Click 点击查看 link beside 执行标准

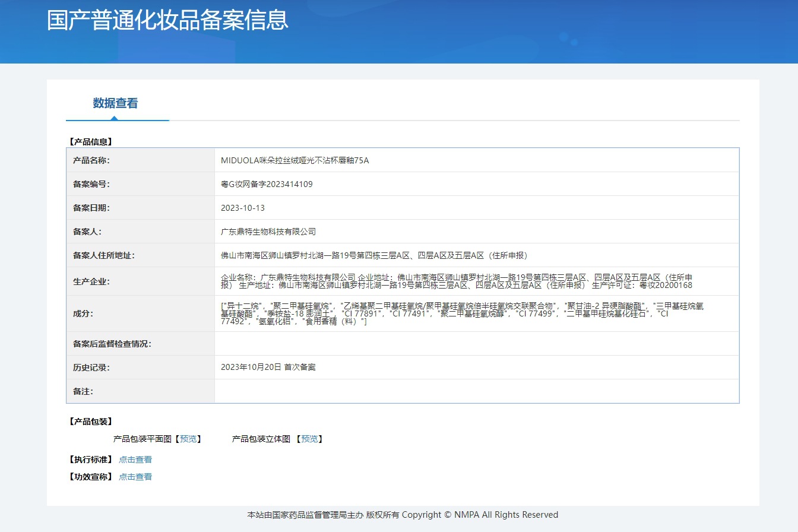pos(135,460)
